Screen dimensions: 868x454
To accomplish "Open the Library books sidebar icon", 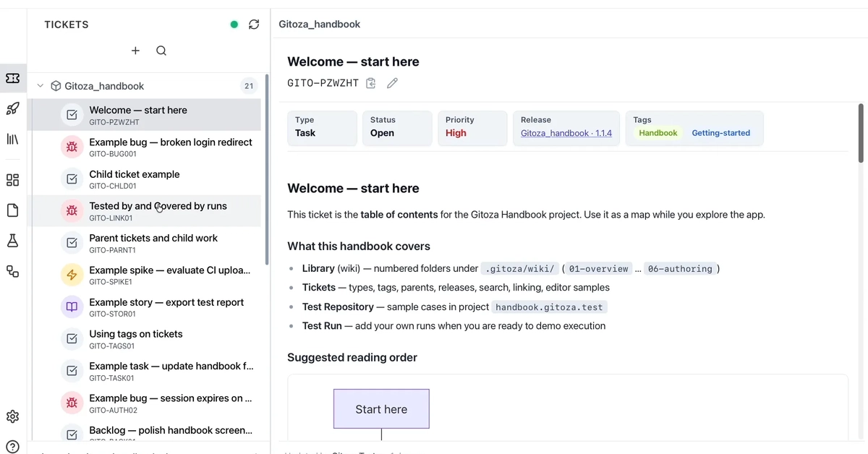I will point(12,139).
